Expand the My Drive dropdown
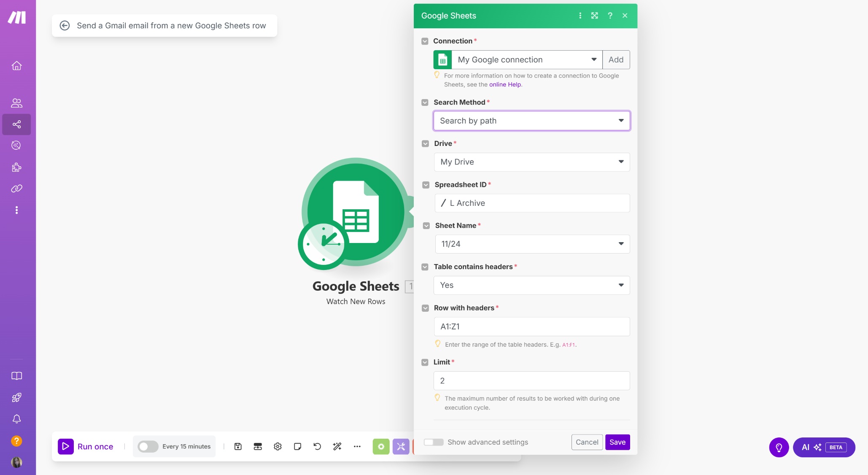This screenshot has width=868, height=475. coord(531,162)
